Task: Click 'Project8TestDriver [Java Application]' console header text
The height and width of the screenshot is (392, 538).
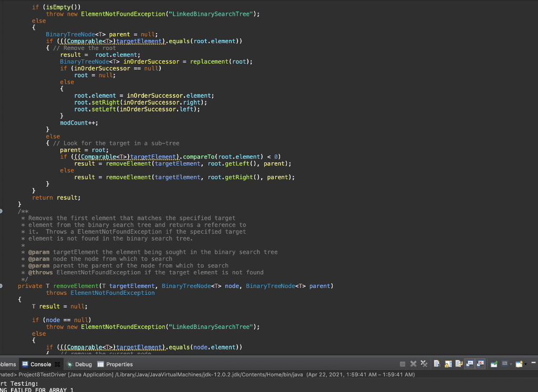Action: [x=66, y=375]
